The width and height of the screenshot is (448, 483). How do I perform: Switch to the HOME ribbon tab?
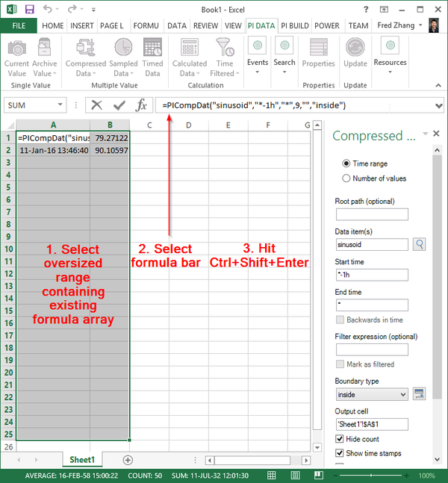point(53,25)
